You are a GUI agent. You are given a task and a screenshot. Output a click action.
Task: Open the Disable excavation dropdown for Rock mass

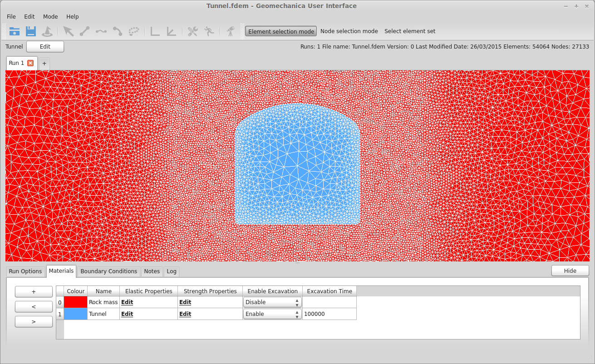pyautogui.click(x=272, y=302)
